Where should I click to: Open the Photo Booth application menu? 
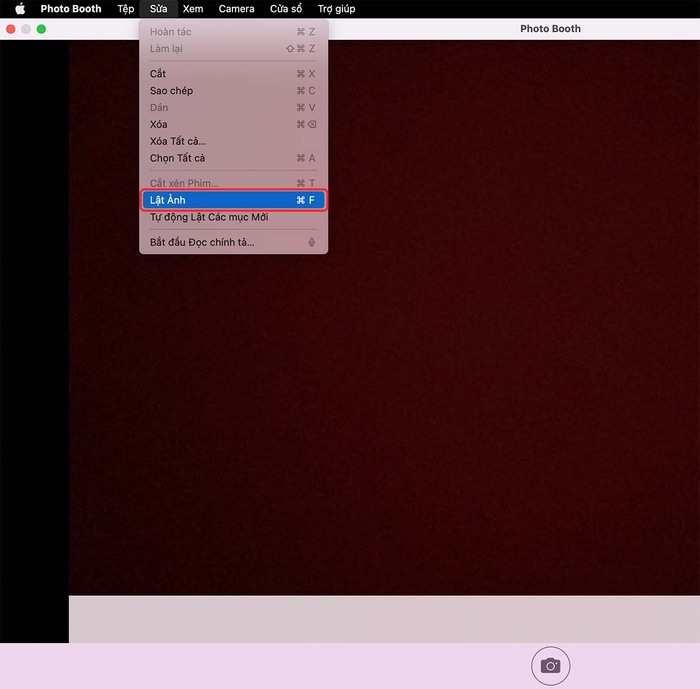[71, 8]
